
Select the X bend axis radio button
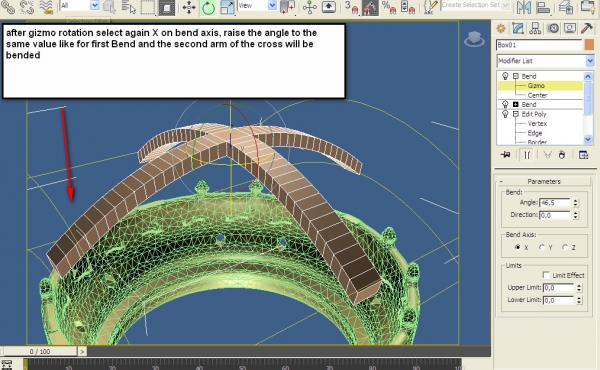pos(518,247)
